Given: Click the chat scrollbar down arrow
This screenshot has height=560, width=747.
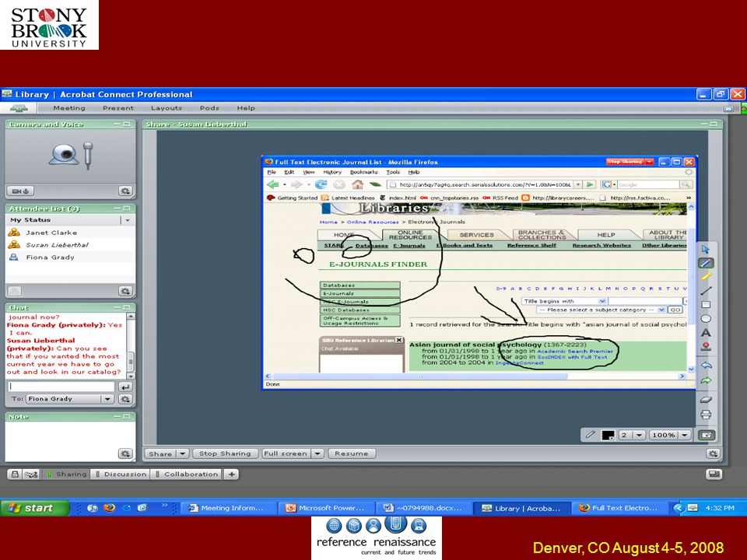Looking at the screenshot, I should click(x=131, y=375).
